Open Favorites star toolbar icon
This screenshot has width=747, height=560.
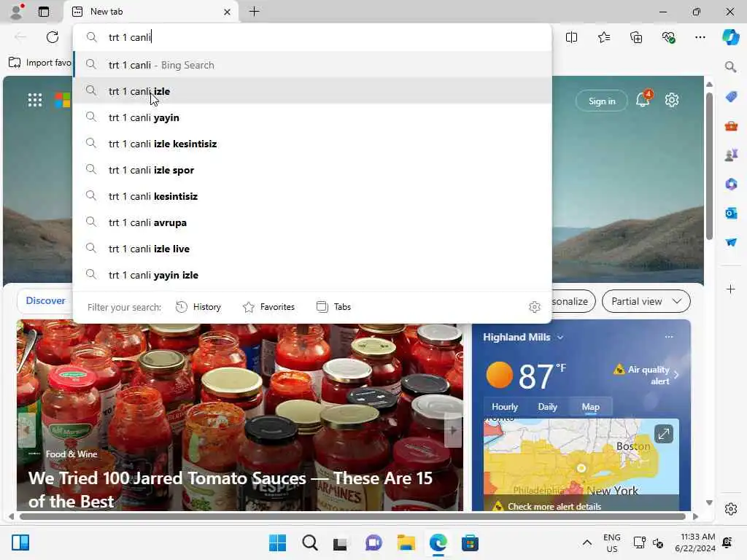tap(603, 37)
